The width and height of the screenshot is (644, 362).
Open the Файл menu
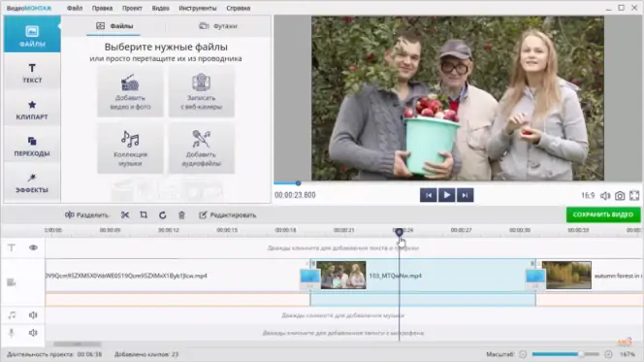[75, 8]
